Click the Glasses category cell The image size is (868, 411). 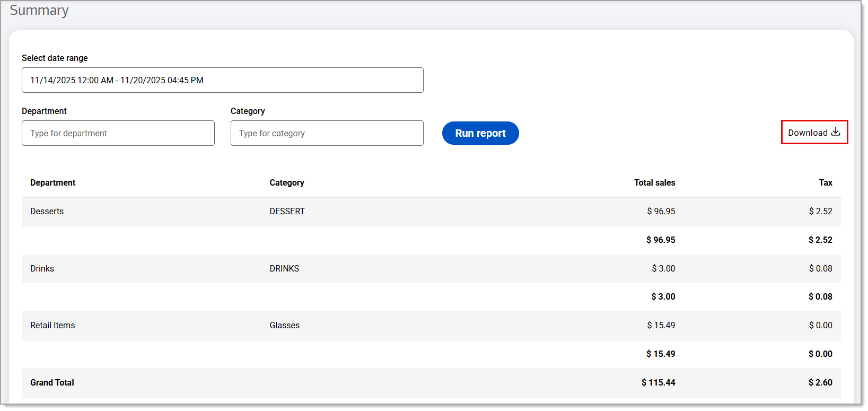click(284, 325)
